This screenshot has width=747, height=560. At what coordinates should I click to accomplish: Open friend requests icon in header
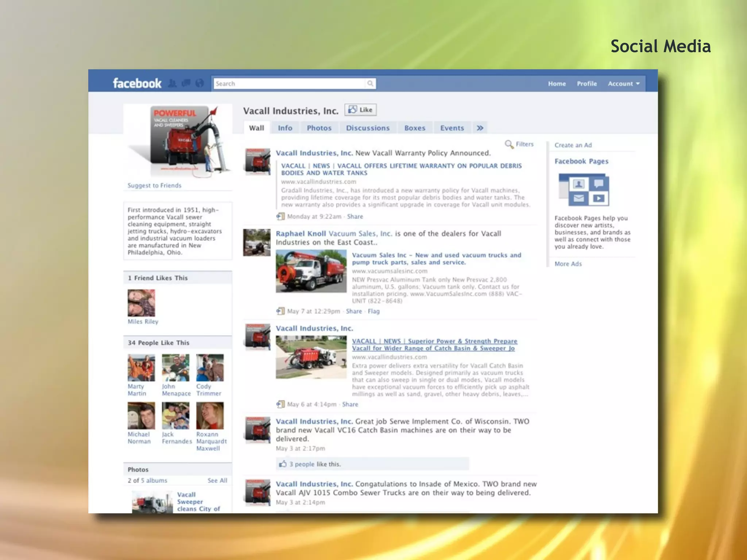click(173, 83)
